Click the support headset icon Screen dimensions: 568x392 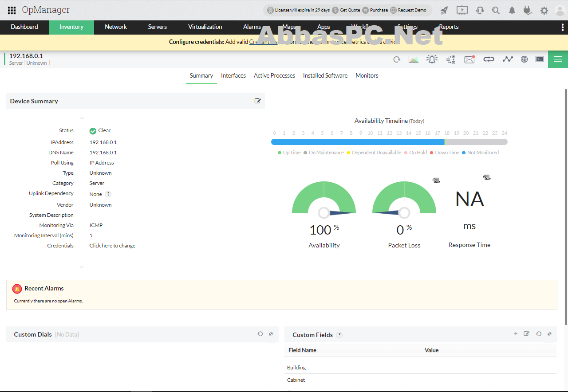click(480, 10)
